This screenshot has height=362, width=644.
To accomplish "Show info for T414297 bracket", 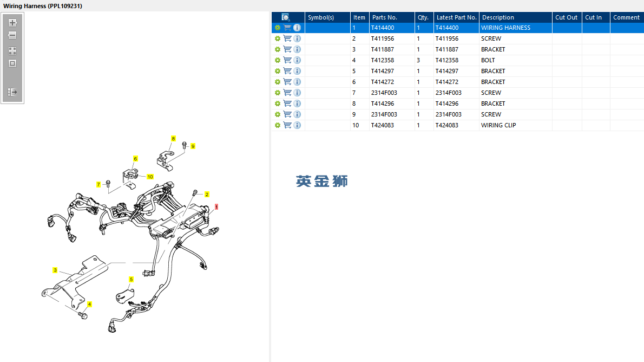I will pyautogui.click(x=297, y=71).
